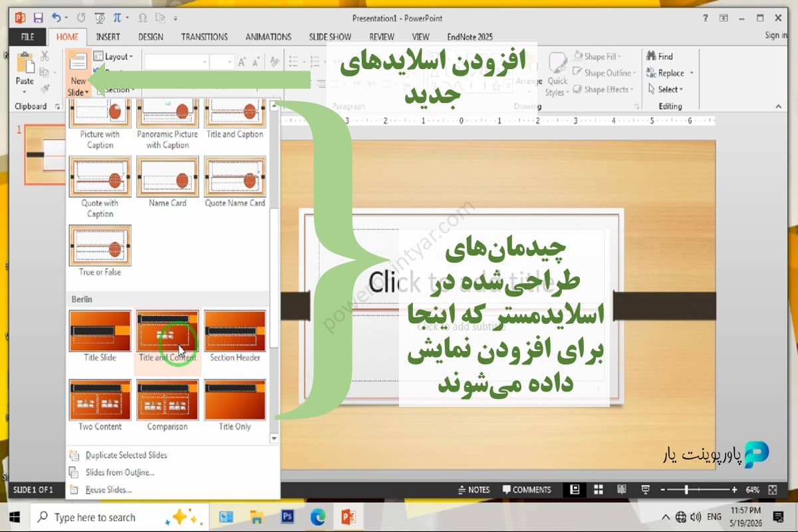Viewport: 798px width, 532px height.
Task: Open the font name combo box
Action: pyautogui.click(x=176, y=62)
